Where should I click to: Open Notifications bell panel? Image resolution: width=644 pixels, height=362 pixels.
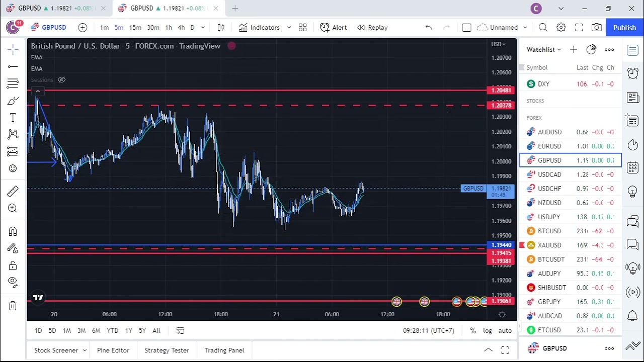(x=633, y=316)
